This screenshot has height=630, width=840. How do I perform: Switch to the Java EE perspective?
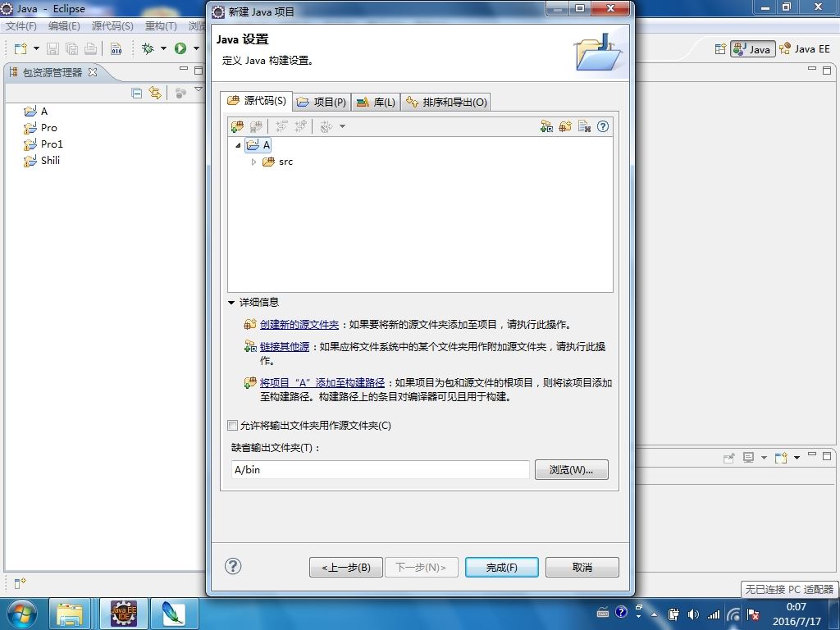(x=805, y=48)
